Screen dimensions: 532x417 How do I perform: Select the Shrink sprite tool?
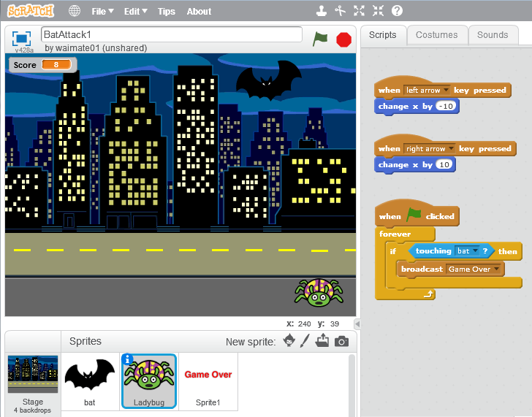[378, 11]
